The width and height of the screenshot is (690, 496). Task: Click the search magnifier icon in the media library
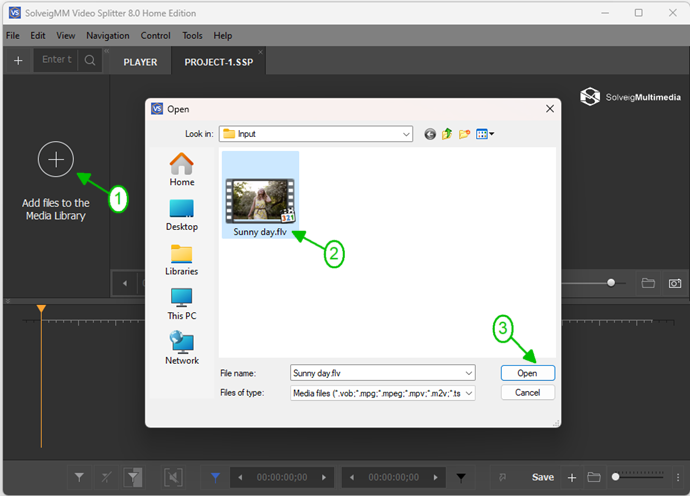click(x=90, y=60)
